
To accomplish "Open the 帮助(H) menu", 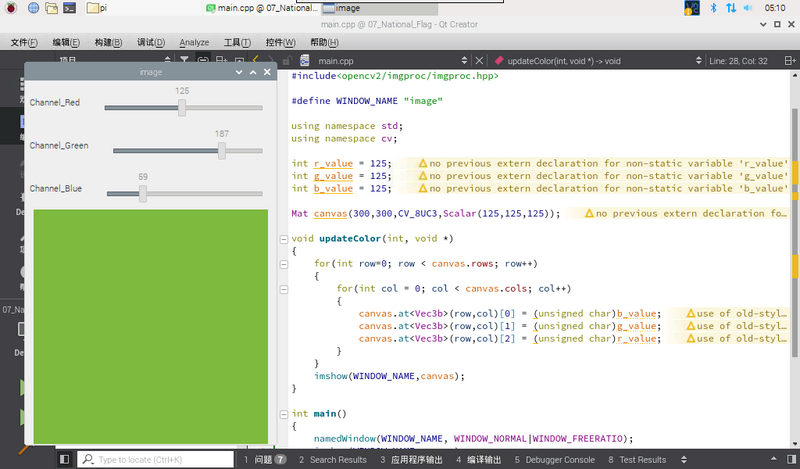I will click(324, 42).
